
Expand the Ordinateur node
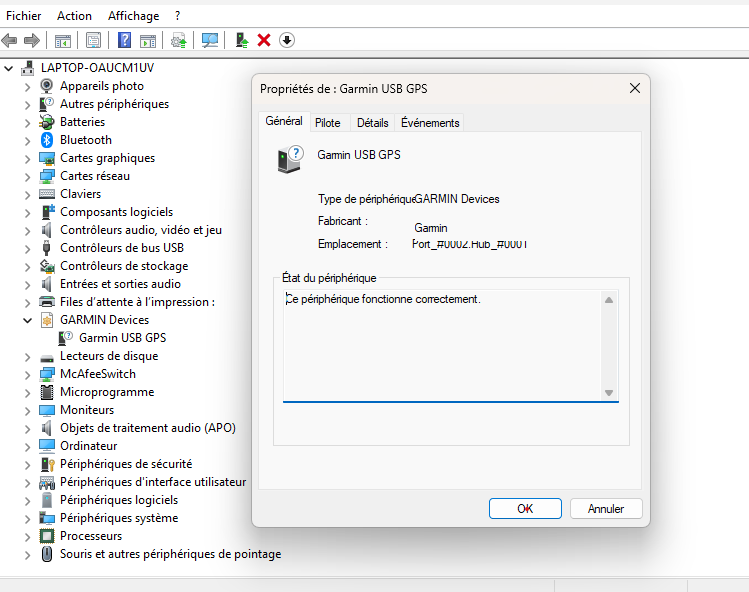point(27,447)
